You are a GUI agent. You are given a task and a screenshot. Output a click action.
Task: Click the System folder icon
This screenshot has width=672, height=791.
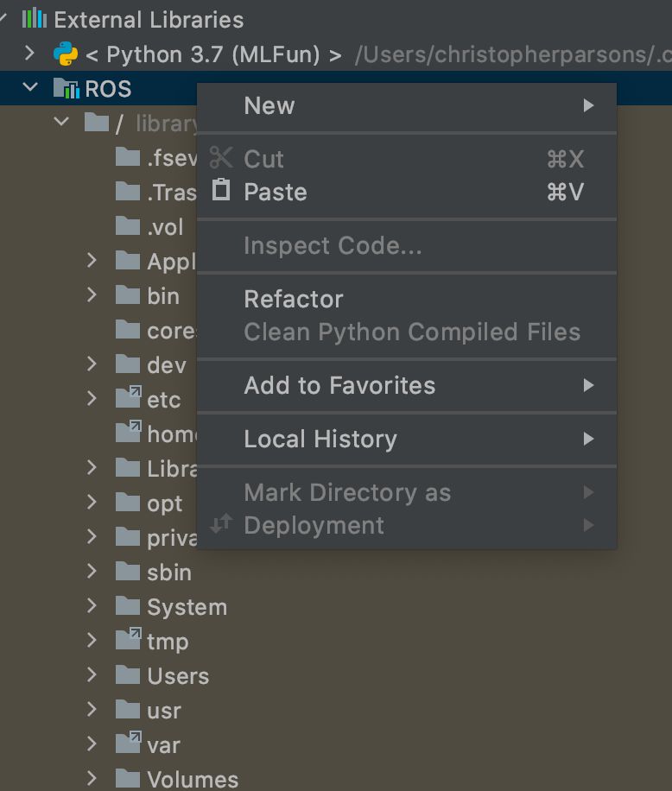[128, 606]
